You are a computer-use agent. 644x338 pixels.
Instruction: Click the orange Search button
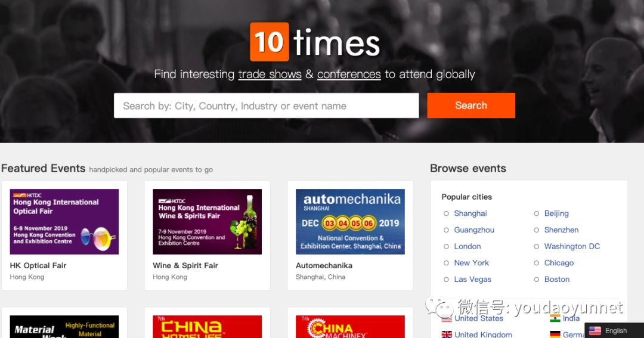[471, 106]
